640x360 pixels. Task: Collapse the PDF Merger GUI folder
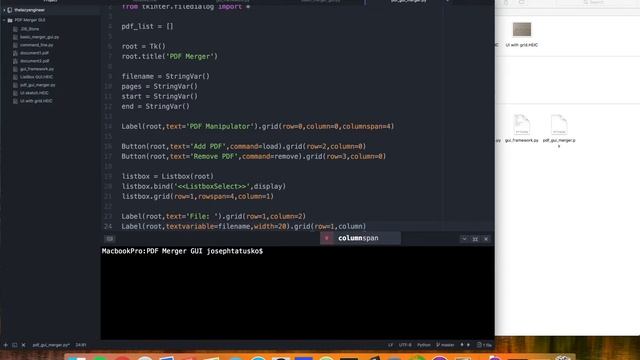4,20
